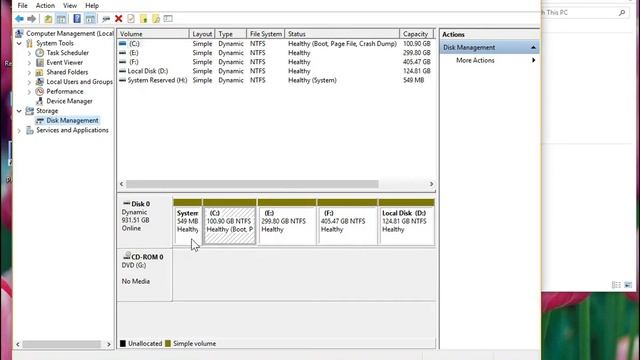Click the Event Viewer icon in the tree

(x=40, y=62)
